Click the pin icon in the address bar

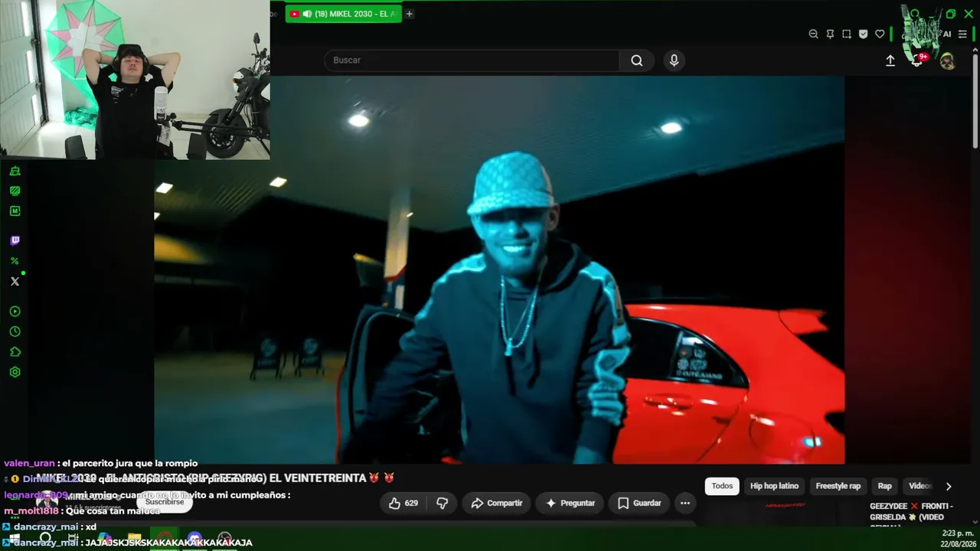(x=830, y=34)
